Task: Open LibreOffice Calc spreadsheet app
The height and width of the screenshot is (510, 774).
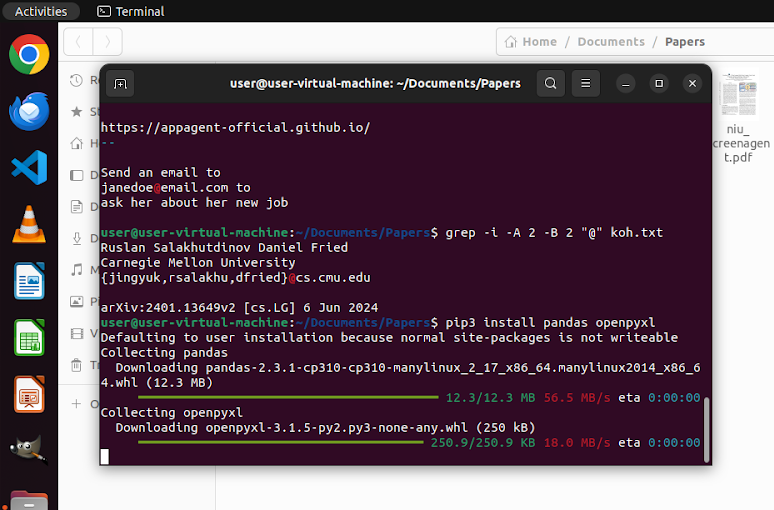Action: pos(29,338)
